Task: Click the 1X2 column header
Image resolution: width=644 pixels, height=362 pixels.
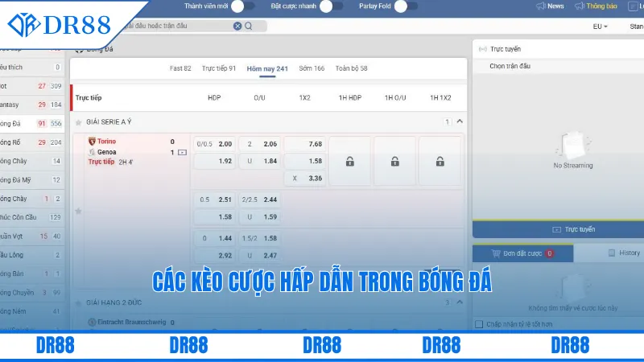Action: coord(304,97)
